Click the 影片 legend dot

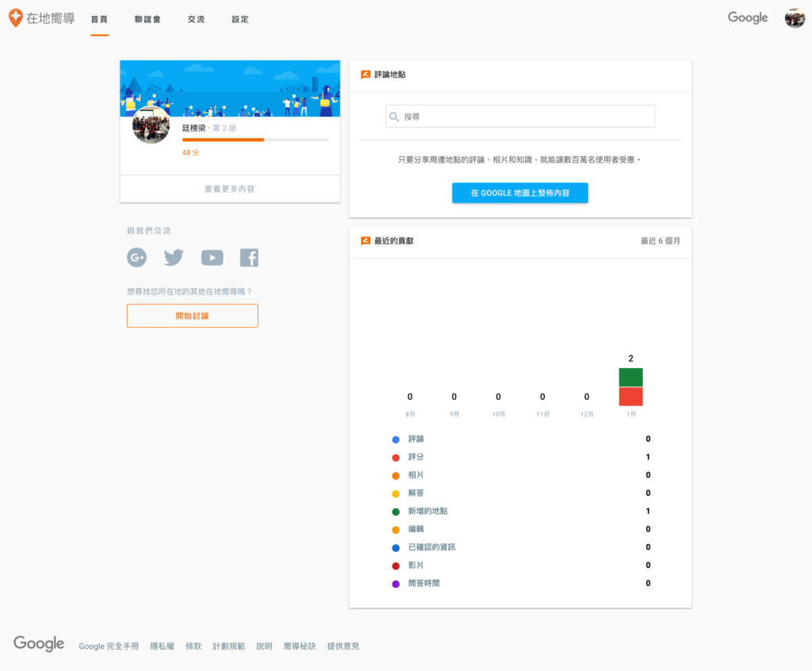tap(396, 566)
